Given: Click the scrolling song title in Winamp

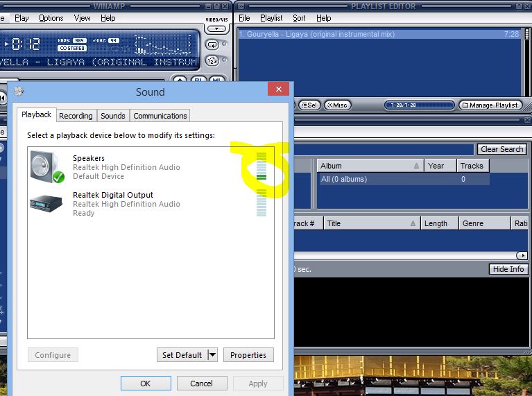Looking at the screenshot, I should [x=98, y=62].
